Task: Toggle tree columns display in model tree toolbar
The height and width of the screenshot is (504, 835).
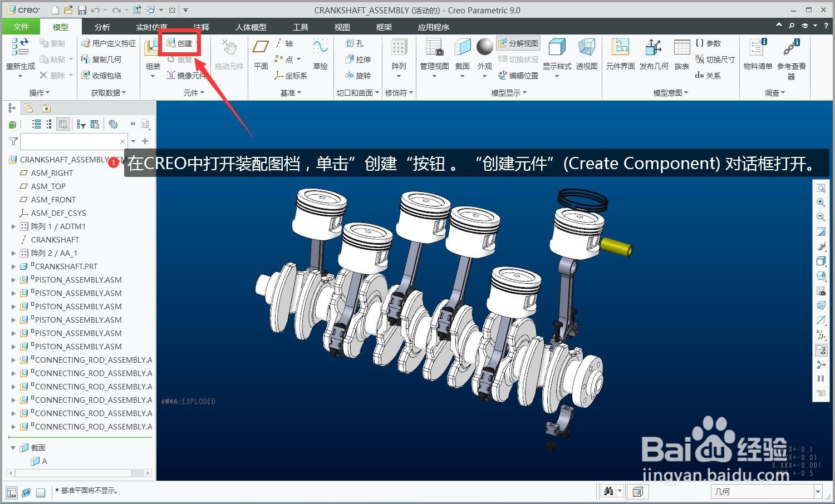Action: click(x=63, y=124)
